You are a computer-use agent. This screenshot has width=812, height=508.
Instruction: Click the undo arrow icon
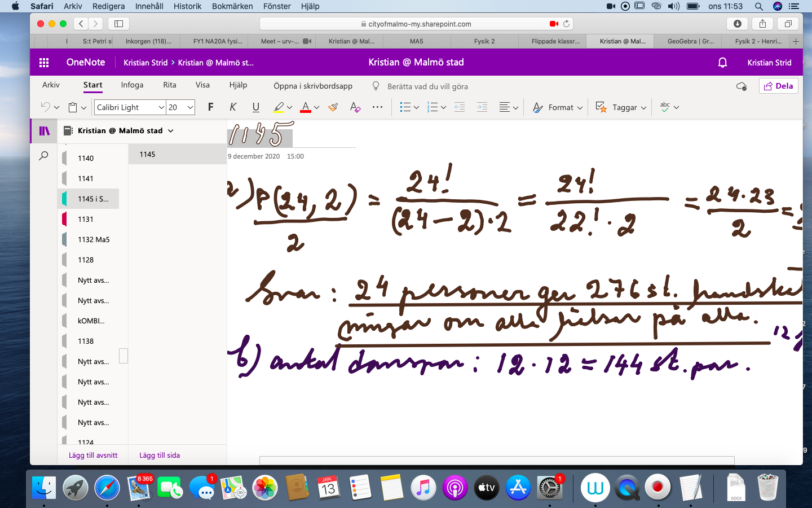[x=45, y=107]
